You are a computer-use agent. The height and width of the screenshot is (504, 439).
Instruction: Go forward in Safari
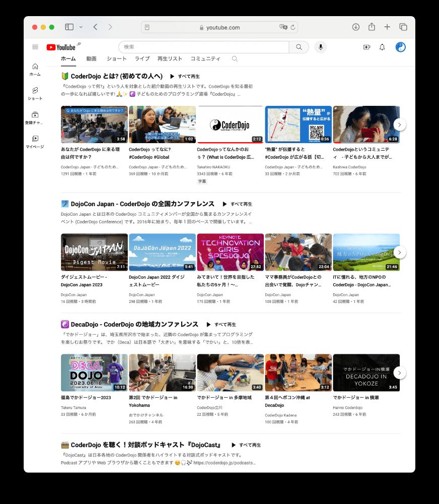tap(110, 27)
